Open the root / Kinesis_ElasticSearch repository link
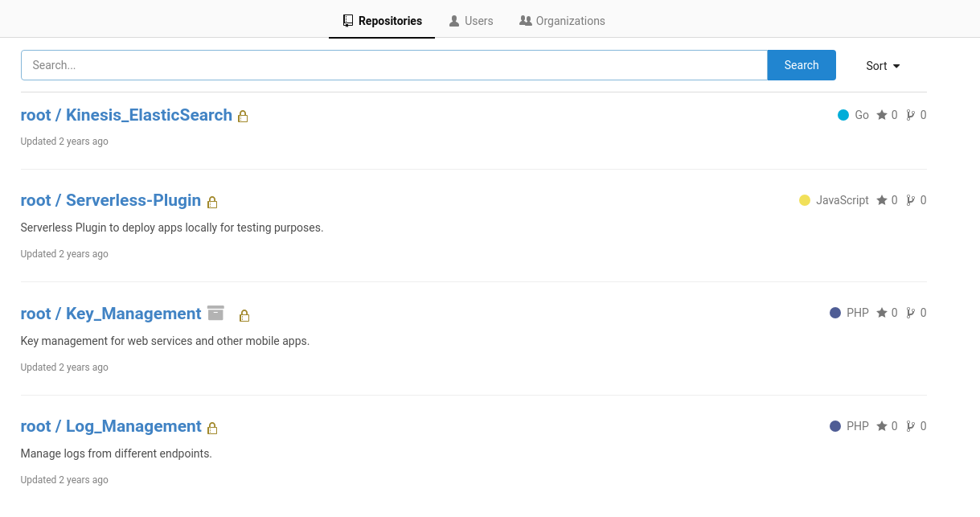Viewport: 980px width, 517px height. pyautogui.click(x=126, y=115)
